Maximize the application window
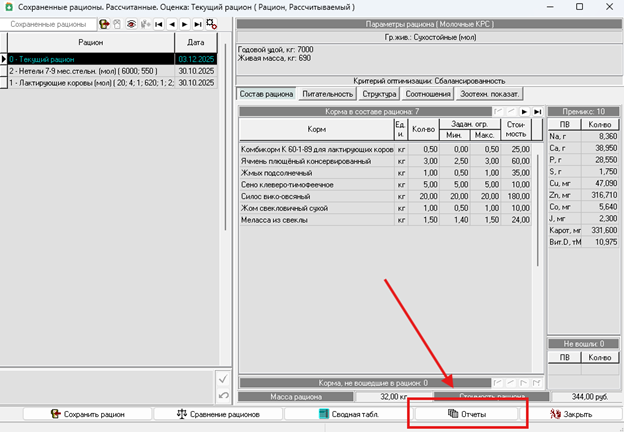The width and height of the screenshot is (624, 432). click(579, 7)
